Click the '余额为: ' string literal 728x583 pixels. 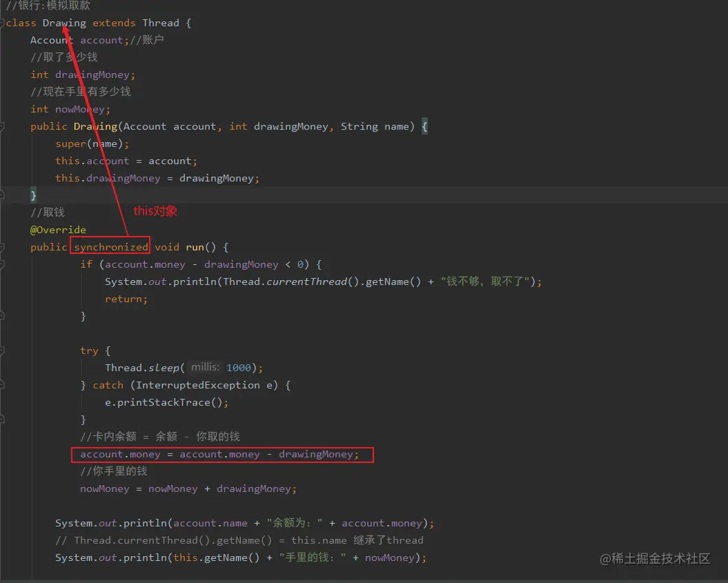pyautogui.click(x=295, y=523)
